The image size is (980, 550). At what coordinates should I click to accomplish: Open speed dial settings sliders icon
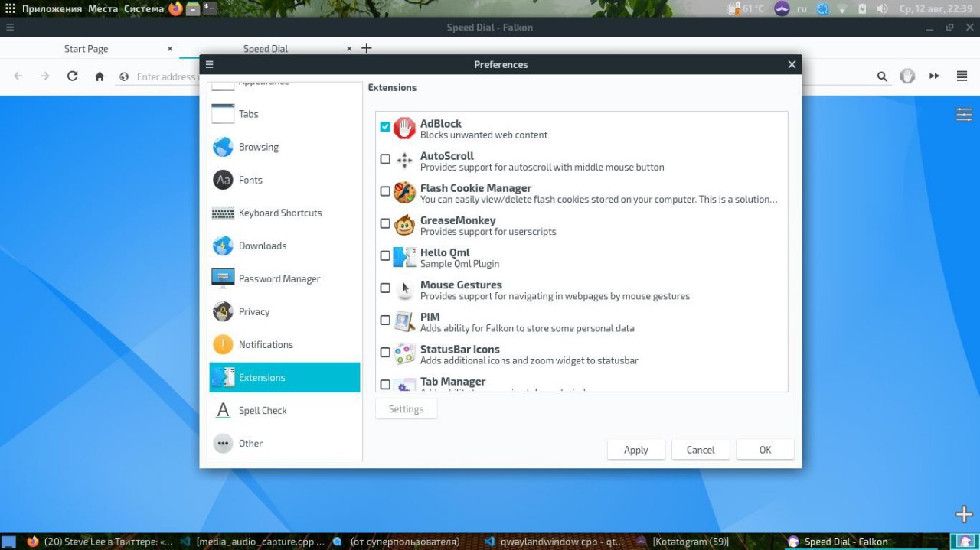964,115
